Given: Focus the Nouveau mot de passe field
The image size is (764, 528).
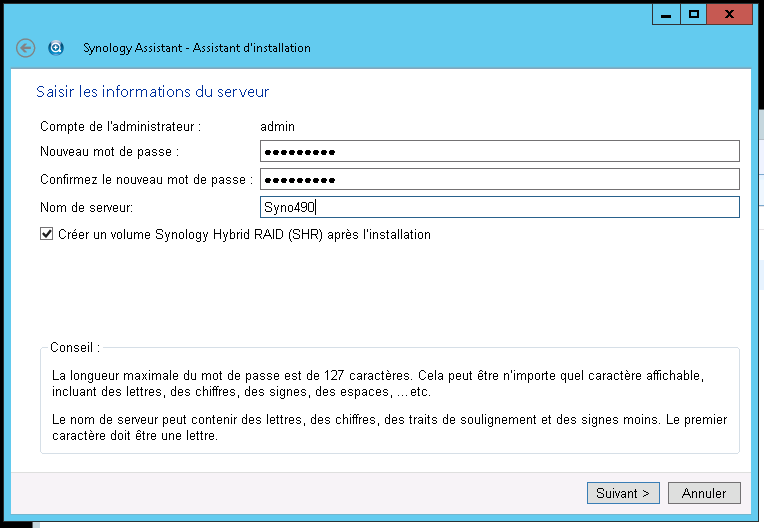Looking at the screenshot, I should [x=499, y=151].
